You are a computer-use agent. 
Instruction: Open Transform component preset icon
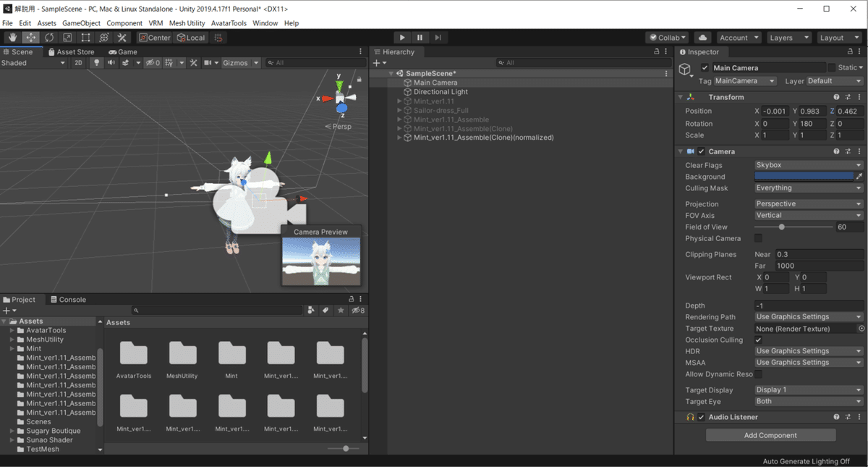pyautogui.click(x=848, y=97)
